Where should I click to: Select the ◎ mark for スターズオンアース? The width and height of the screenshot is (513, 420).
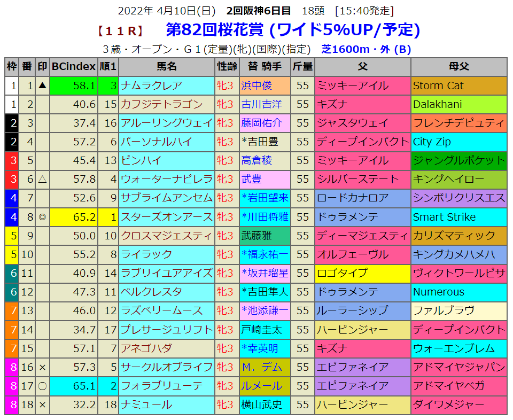pyautogui.click(x=42, y=217)
